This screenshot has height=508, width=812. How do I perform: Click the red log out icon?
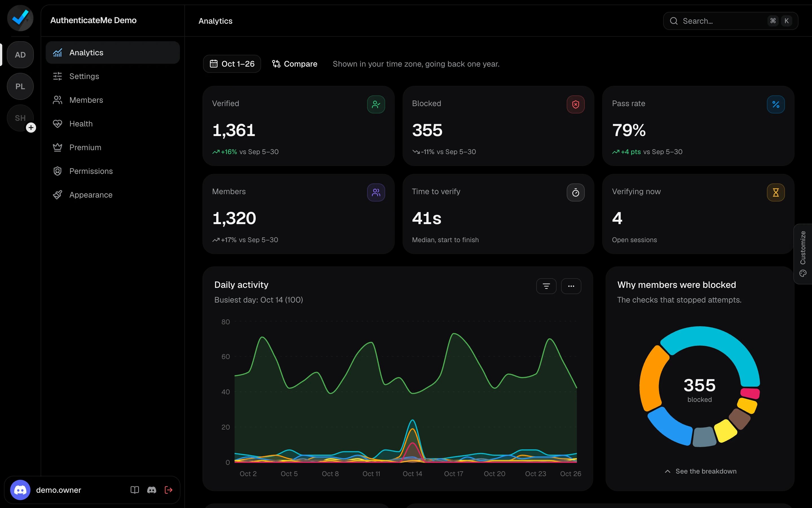pos(168,490)
